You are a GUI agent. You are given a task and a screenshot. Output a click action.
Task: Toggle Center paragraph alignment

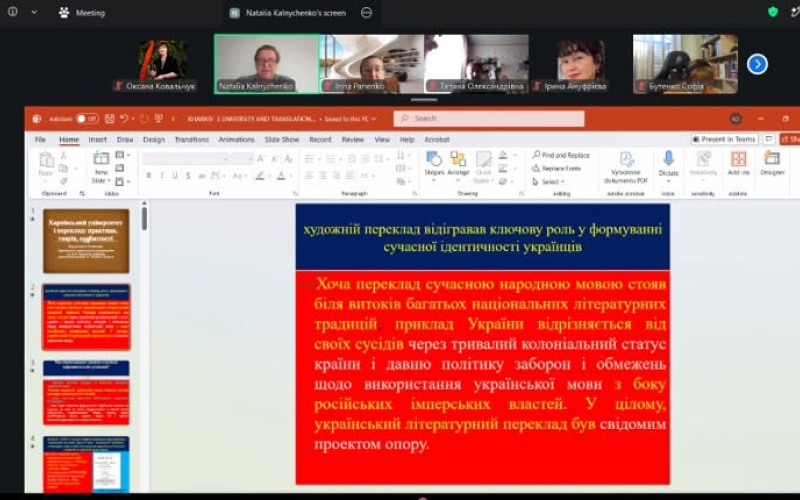tap(323, 176)
